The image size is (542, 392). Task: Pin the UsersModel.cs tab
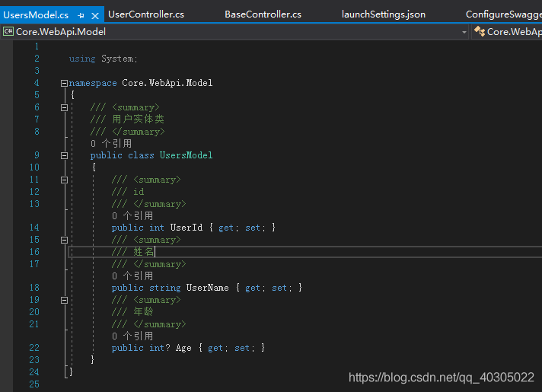click(x=81, y=15)
